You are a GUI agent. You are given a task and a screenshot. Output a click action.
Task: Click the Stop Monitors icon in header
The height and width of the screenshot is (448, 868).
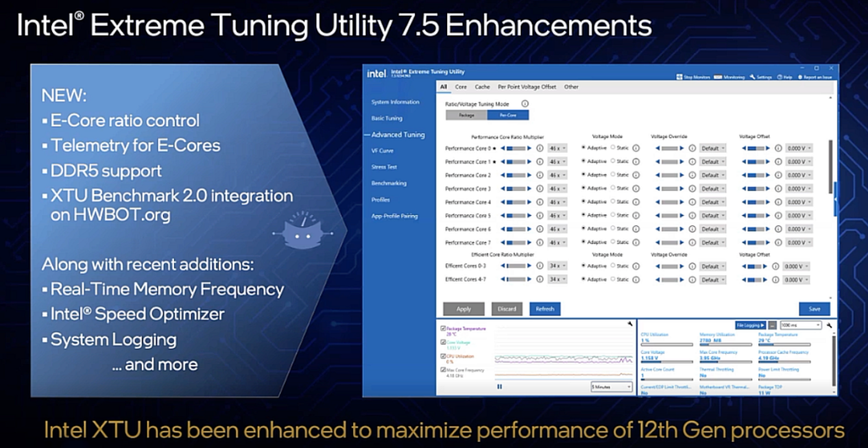tap(679, 77)
